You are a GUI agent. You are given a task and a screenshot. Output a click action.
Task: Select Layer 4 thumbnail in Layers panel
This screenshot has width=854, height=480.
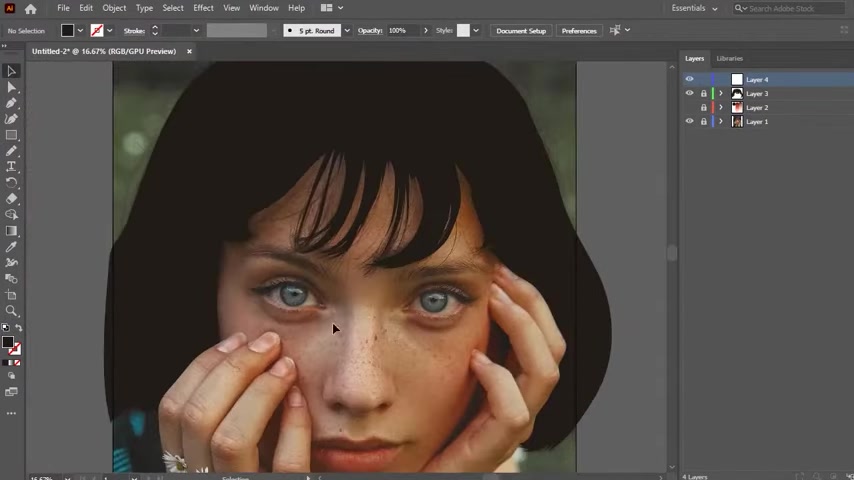pos(736,80)
